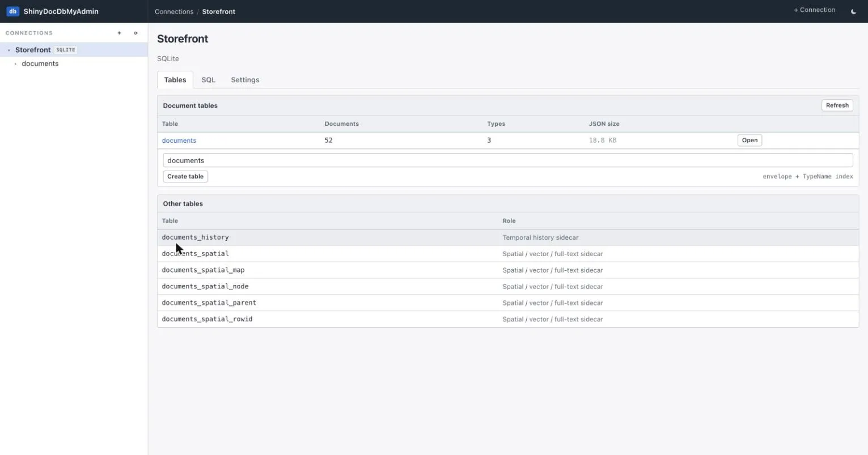The height and width of the screenshot is (455, 868).
Task: Click the 18.8 KB JSON size value
Action: click(x=602, y=141)
